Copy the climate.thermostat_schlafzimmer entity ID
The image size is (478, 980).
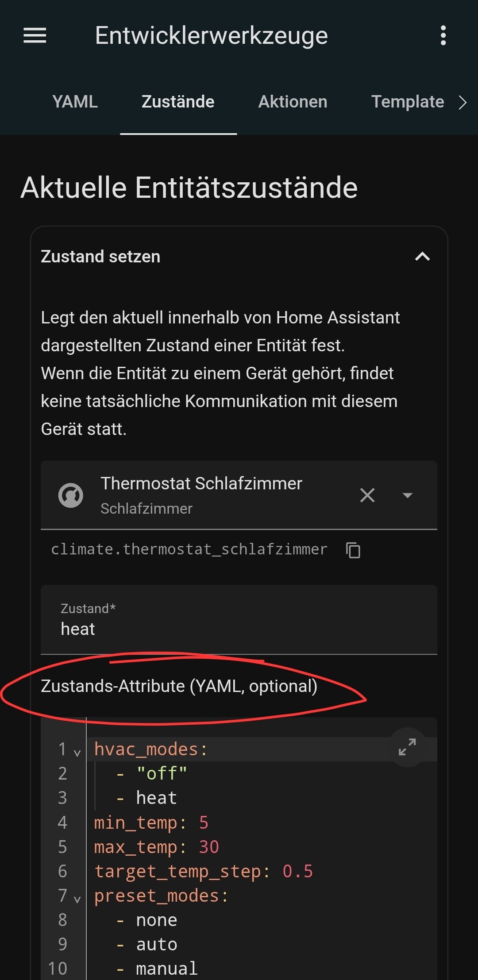pos(353,550)
